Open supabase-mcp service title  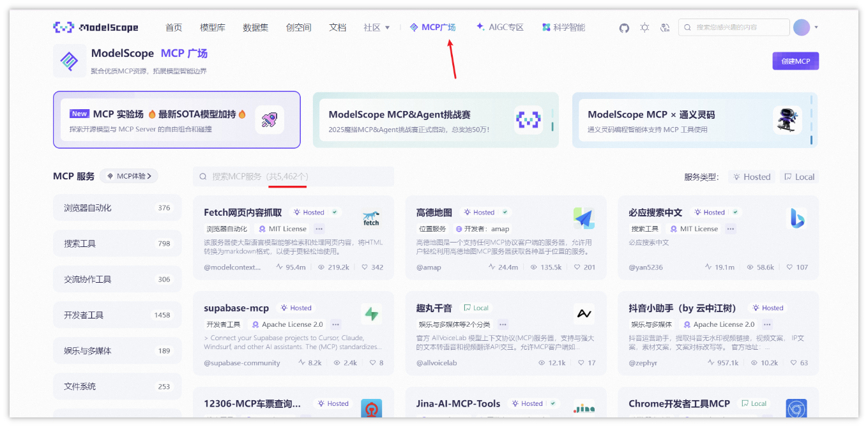pyautogui.click(x=236, y=308)
